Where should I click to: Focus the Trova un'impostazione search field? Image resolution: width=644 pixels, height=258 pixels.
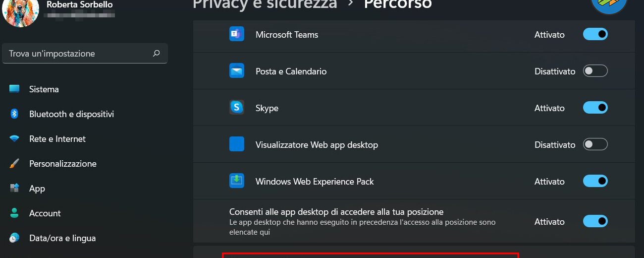click(x=79, y=54)
